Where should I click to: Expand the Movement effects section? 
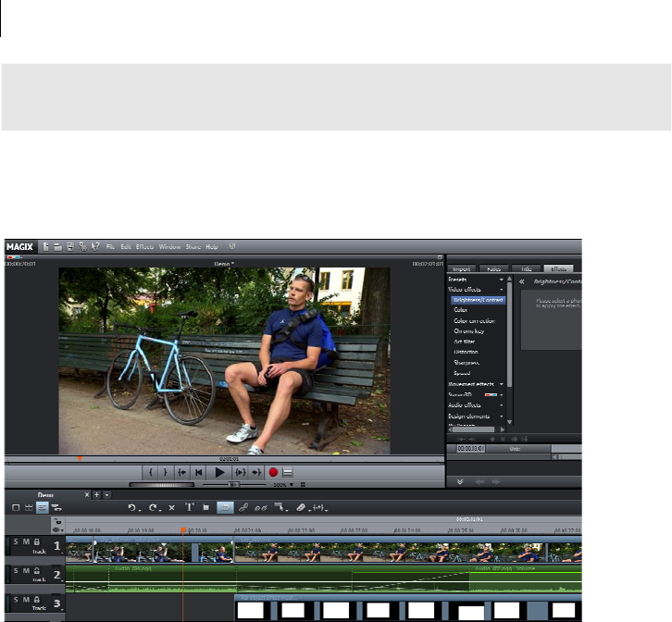point(501,384)
